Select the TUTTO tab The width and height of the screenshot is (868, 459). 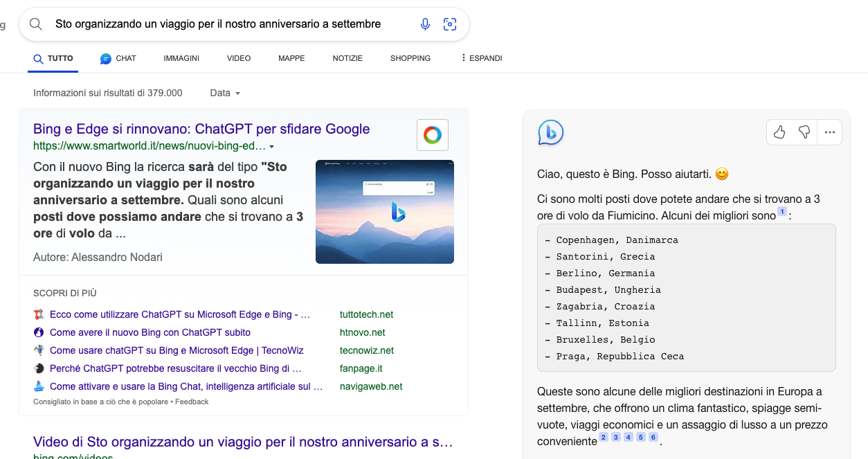click(x=53, y=58)
